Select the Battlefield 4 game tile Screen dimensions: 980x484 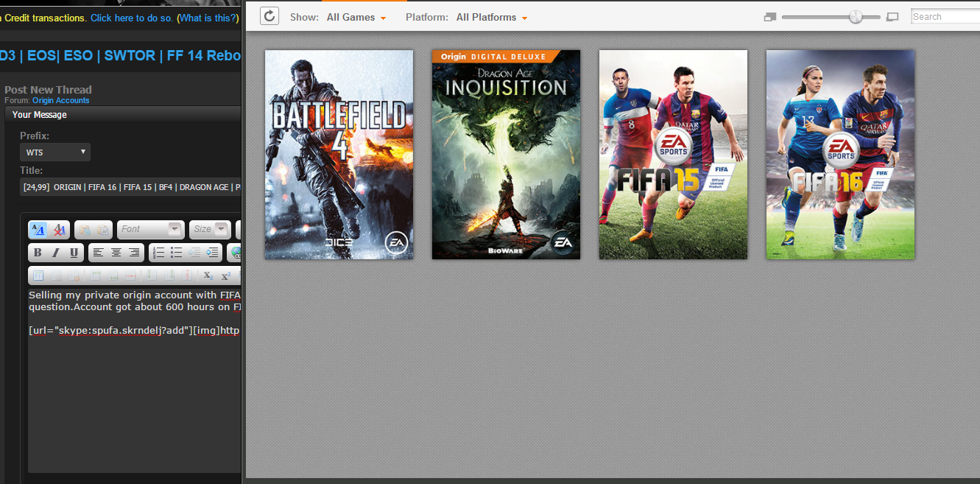coord(339,155)
